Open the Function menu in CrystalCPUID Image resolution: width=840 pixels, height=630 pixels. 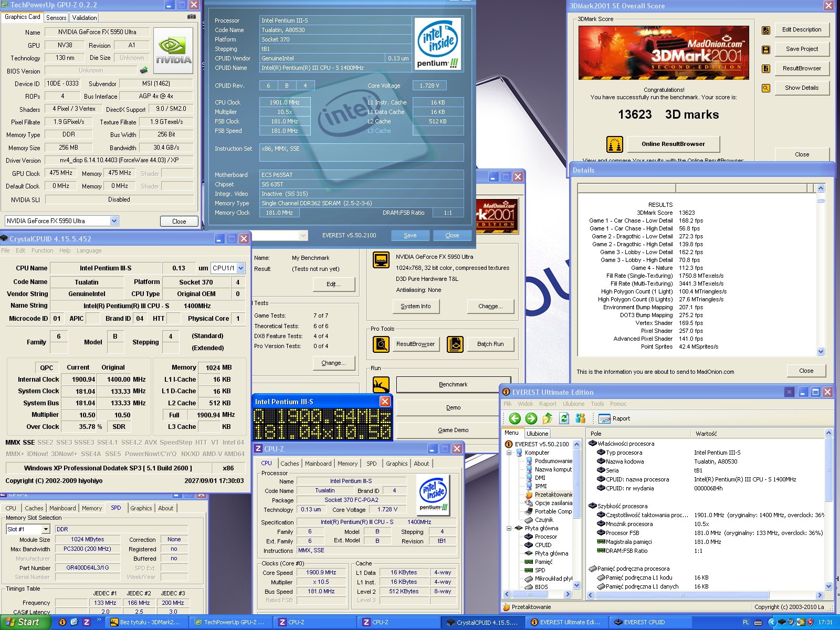pos(42,250)
